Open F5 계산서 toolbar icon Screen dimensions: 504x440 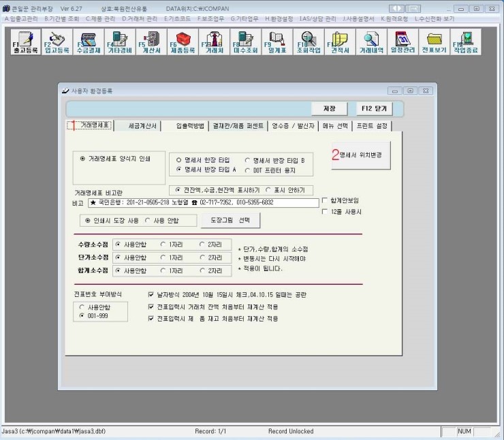(x=151, y=42)
